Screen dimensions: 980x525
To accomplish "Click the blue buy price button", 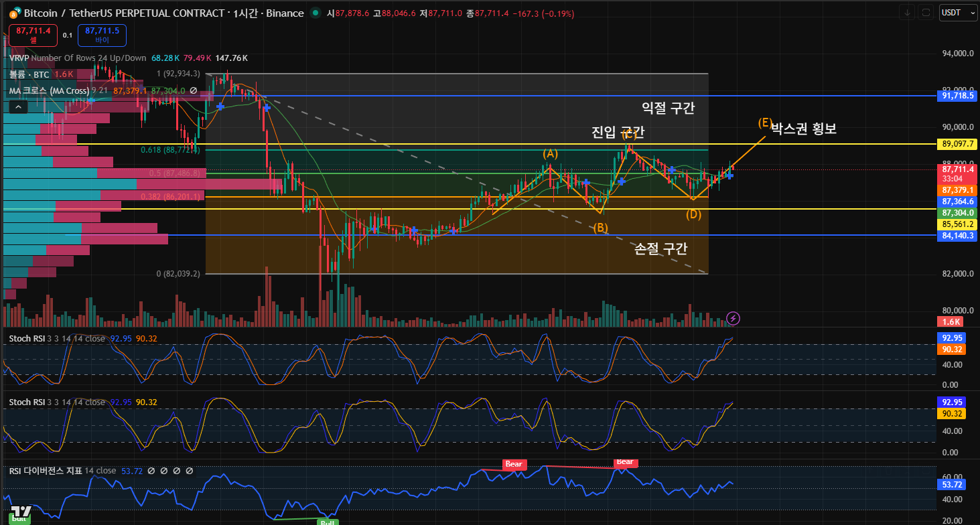I will (x=102, y=35).
